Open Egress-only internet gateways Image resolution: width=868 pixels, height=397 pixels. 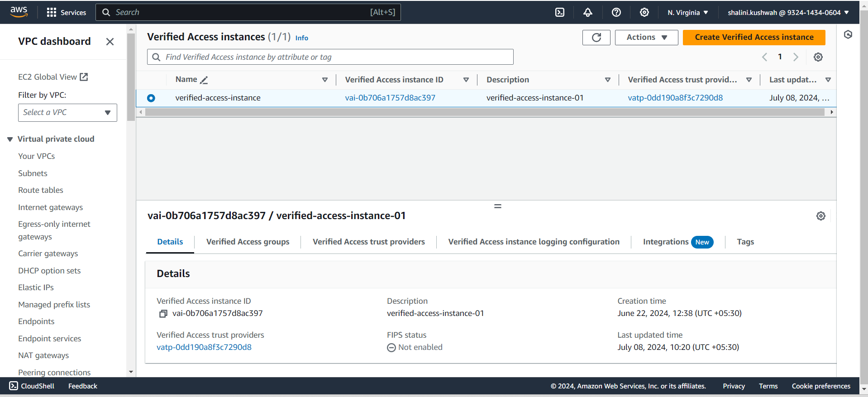click(54, 230)
